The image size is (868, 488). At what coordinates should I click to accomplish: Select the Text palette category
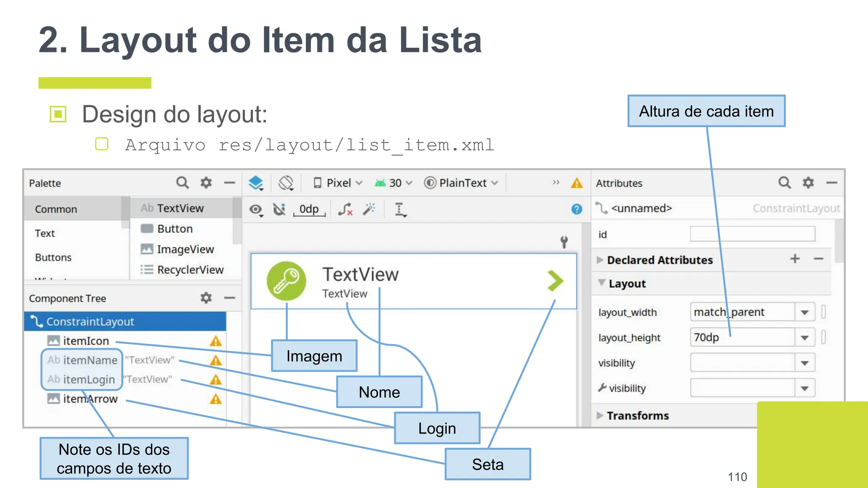(x=45, y=233)
